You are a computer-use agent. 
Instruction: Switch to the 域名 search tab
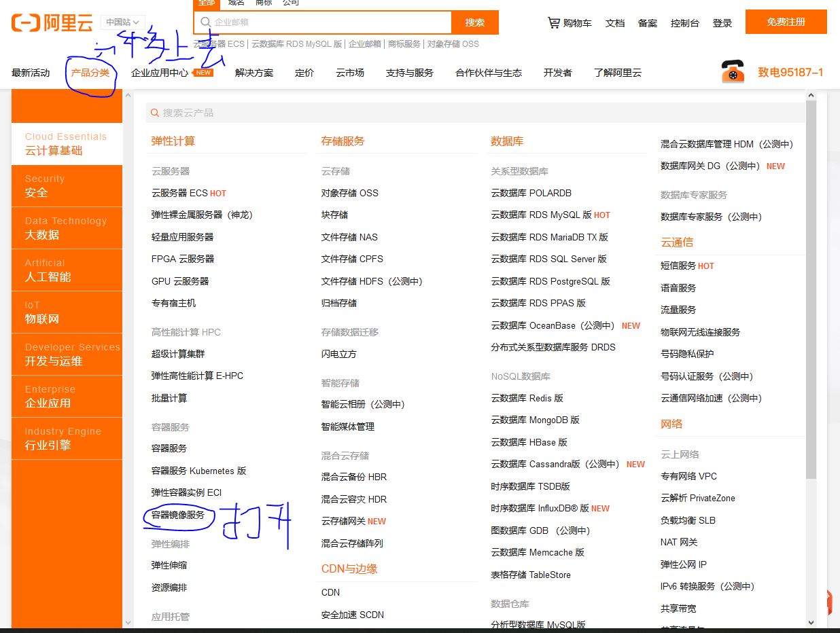(x=236, y=3)
